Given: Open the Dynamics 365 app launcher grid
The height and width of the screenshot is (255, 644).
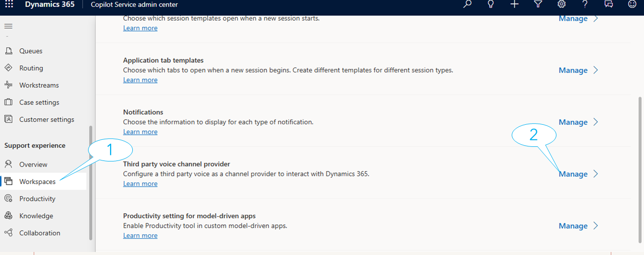Looking at the screenshot, I should click(9, 5).
